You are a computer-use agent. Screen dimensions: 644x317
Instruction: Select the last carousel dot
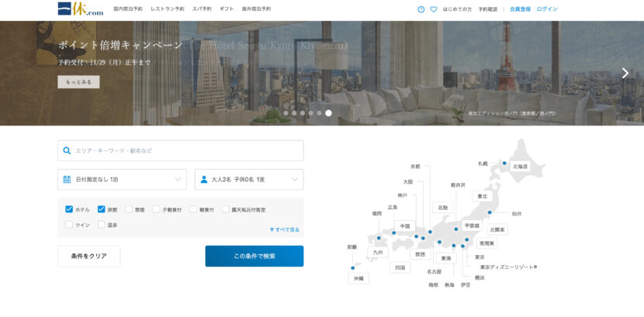click(x=328, y=113)
